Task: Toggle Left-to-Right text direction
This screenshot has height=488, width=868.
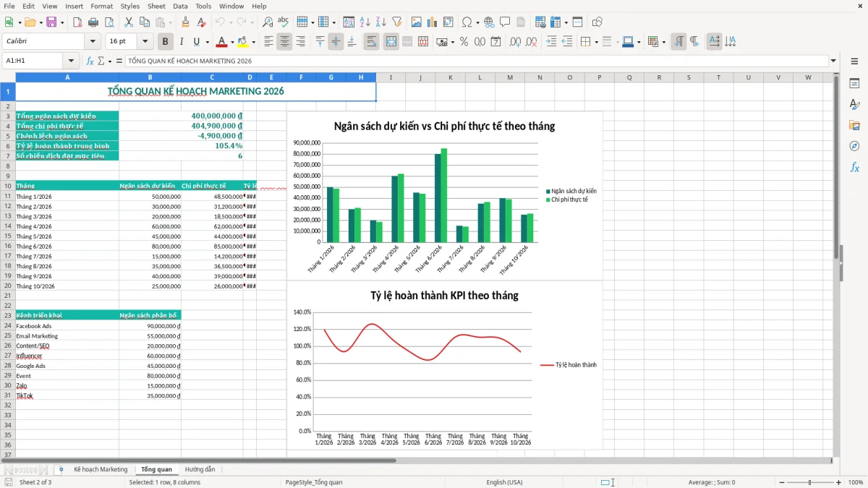Action: (678, 42)
